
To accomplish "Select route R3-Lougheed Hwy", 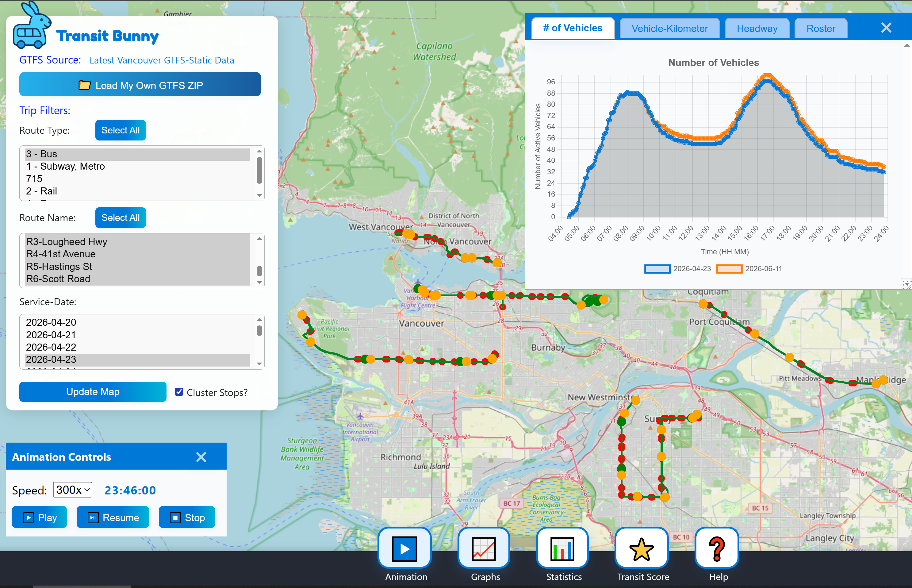I will tap(137, 242).
